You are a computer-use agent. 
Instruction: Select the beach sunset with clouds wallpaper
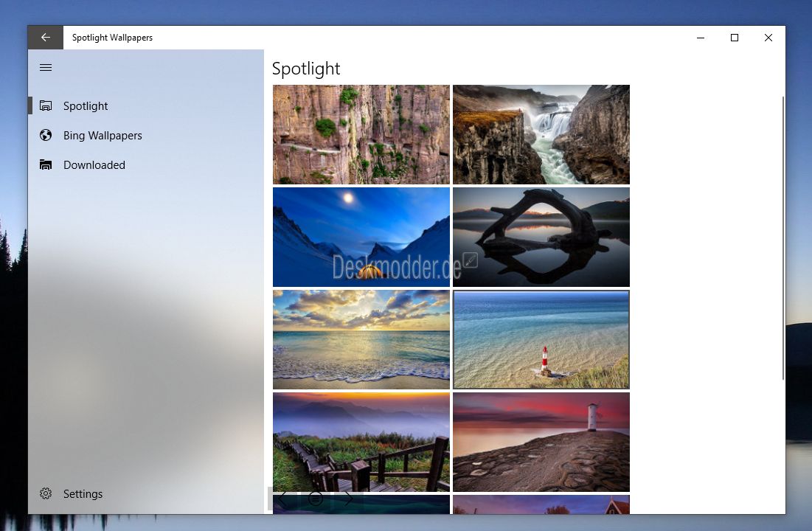click(x=361, y=339)
